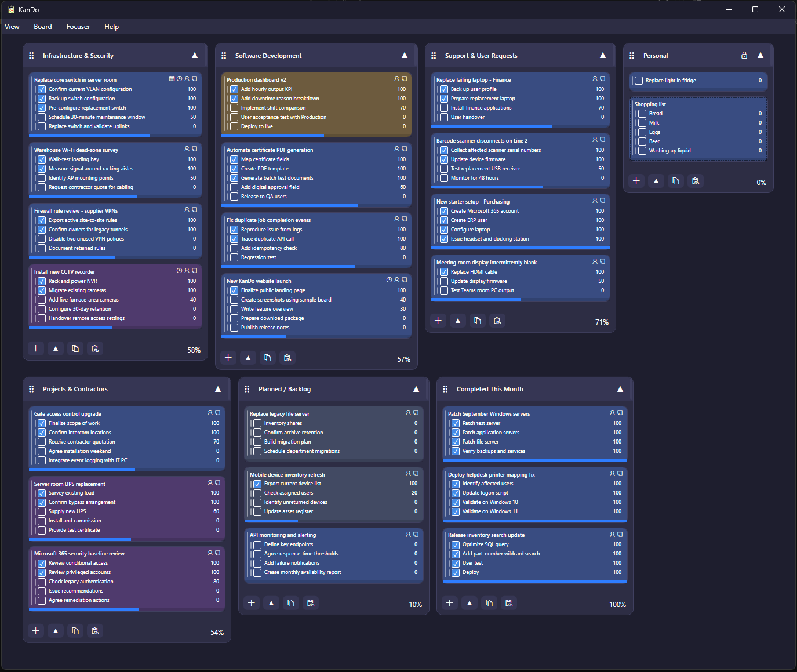Screen dimensions: 797x672
Task: Tick the Install finance applications checkbox
Action: [x=444, y=108]
